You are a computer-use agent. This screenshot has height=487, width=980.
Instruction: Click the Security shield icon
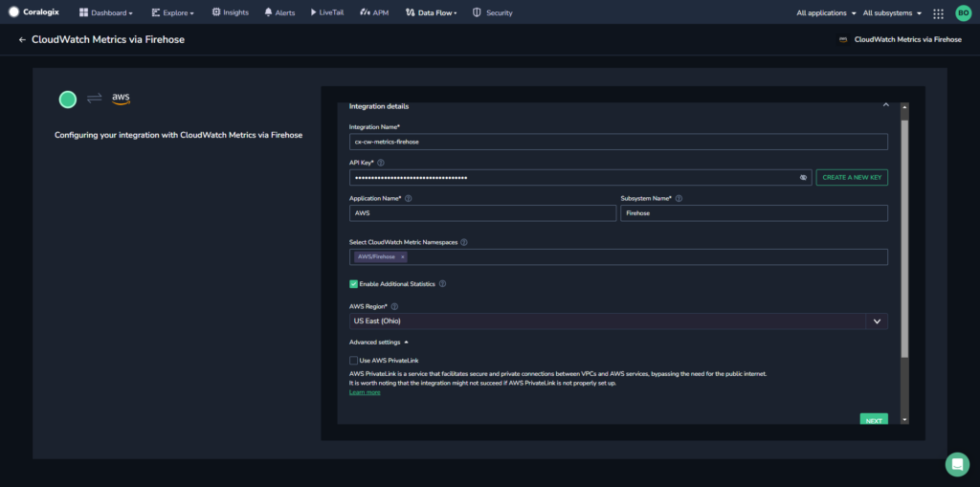pos(477,12)
